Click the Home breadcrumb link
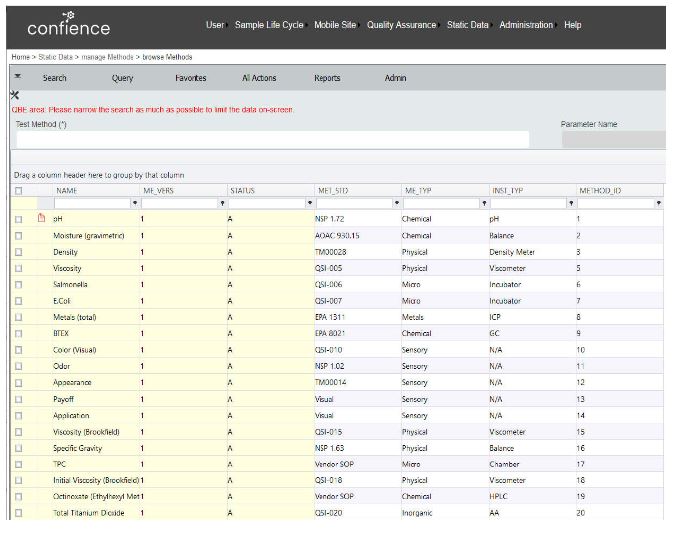Viewport: 673px width, 548px height. tap(20, 57)
